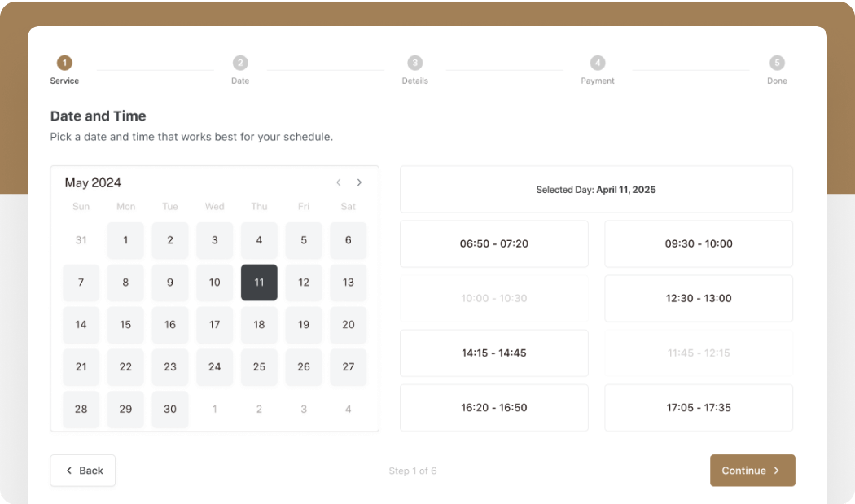
Task: Click the May 2024 month heading
Action: [x=93, y=182]
